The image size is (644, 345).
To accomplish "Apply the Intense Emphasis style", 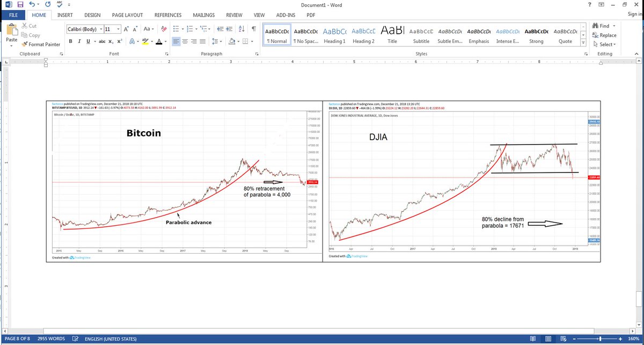I will pos(508,35).
